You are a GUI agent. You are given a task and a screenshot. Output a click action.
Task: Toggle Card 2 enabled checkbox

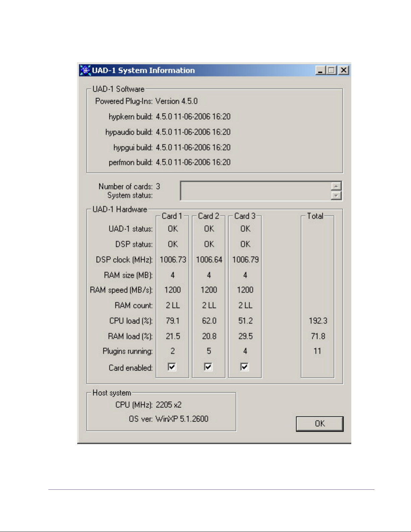point(208,367)
